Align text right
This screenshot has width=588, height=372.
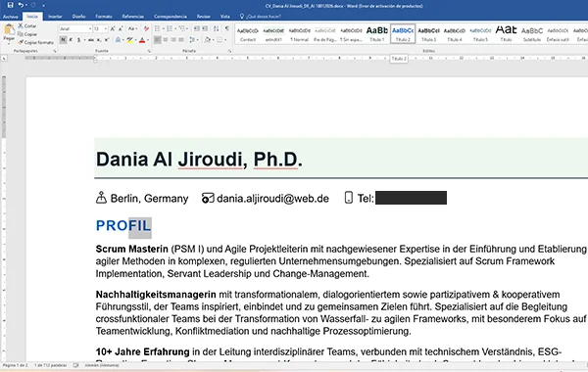pyautogui.click(x=173, y=40)
